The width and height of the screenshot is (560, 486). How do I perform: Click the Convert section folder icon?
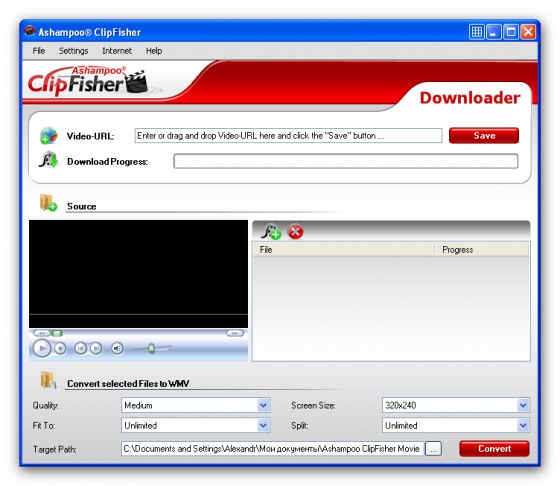48,380
